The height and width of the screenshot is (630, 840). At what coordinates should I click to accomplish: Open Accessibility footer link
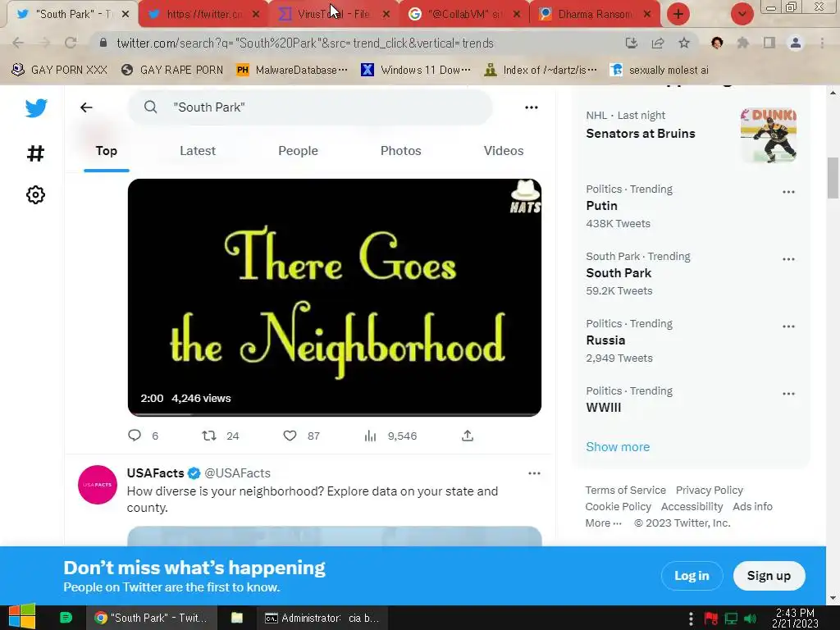pos(692,506)
